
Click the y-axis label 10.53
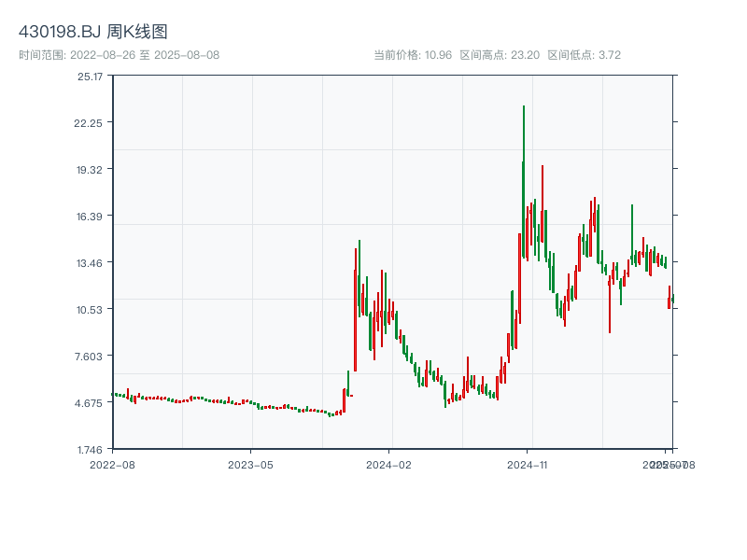(89, 310)
